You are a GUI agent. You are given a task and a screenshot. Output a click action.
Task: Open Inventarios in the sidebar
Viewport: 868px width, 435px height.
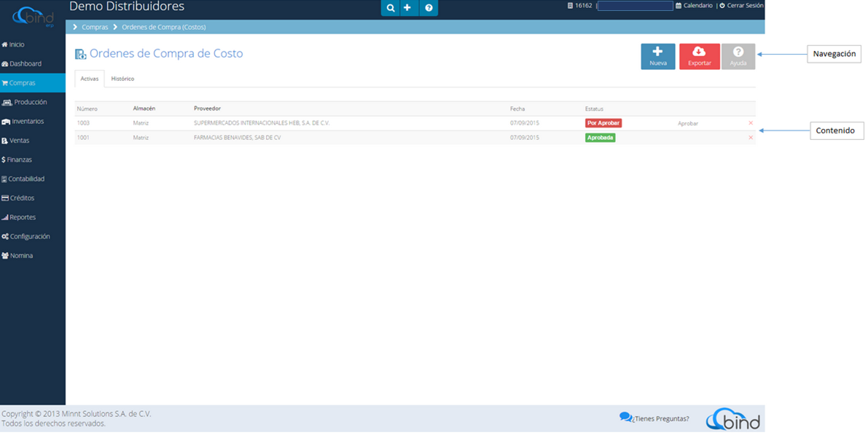point(23,121)
